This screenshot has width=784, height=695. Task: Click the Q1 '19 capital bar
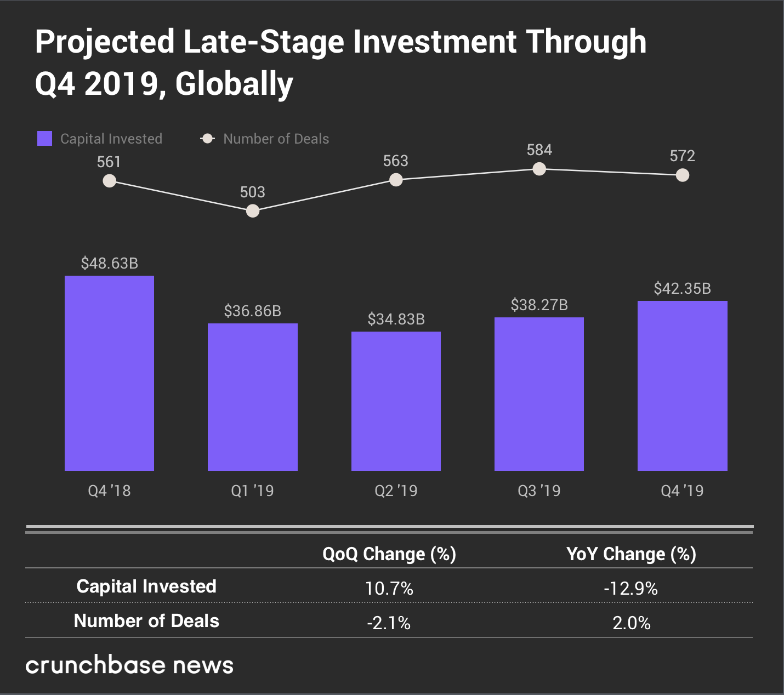pos(253,397)
